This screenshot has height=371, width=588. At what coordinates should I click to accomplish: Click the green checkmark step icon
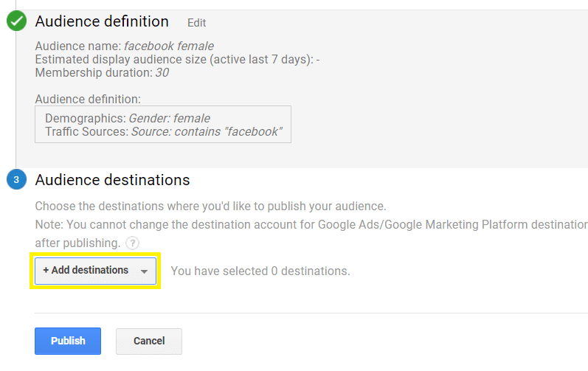(16, 21)
